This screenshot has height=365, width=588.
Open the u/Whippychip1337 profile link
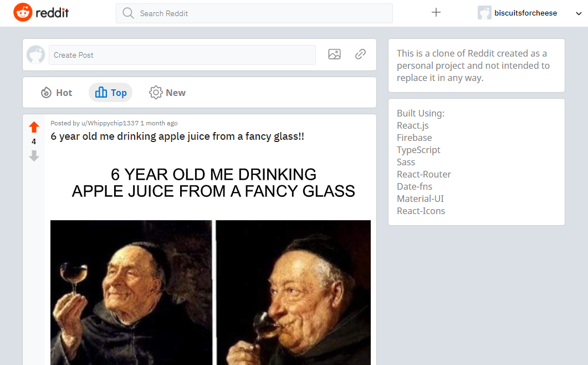click(x=110, y=123)
